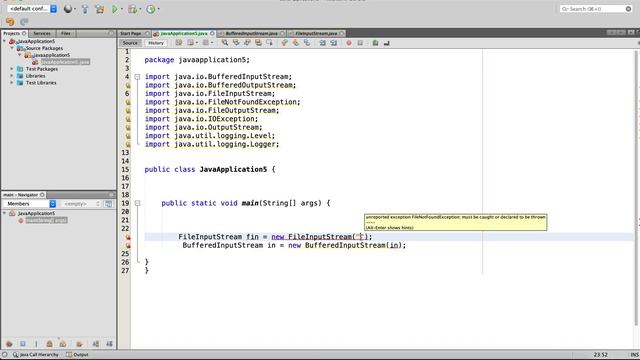Select JavaApplication5 class in Navigator

coord(36,213)
